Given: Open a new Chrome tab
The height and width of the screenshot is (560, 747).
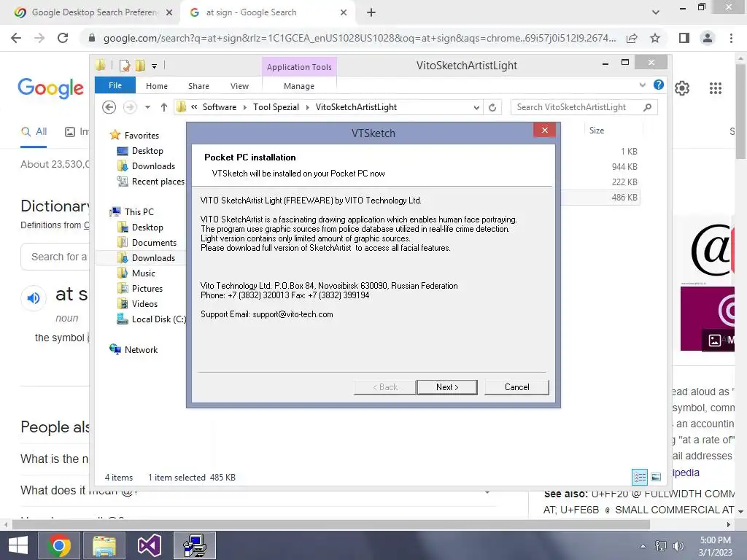Looking at the screenshot, I should coord(371,12).
